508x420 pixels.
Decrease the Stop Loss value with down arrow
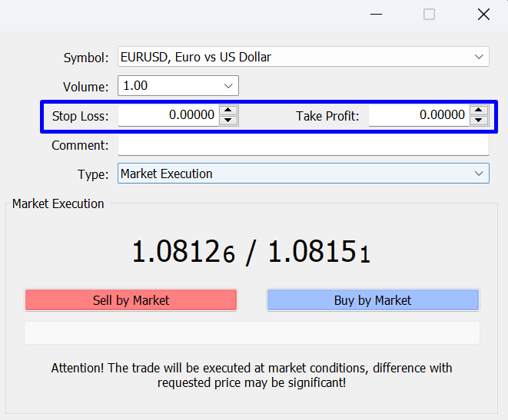tap(228, 121)
